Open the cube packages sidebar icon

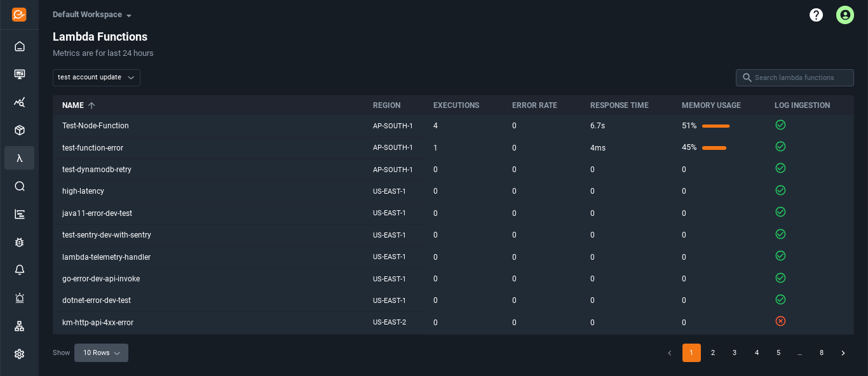pos(20,130)
